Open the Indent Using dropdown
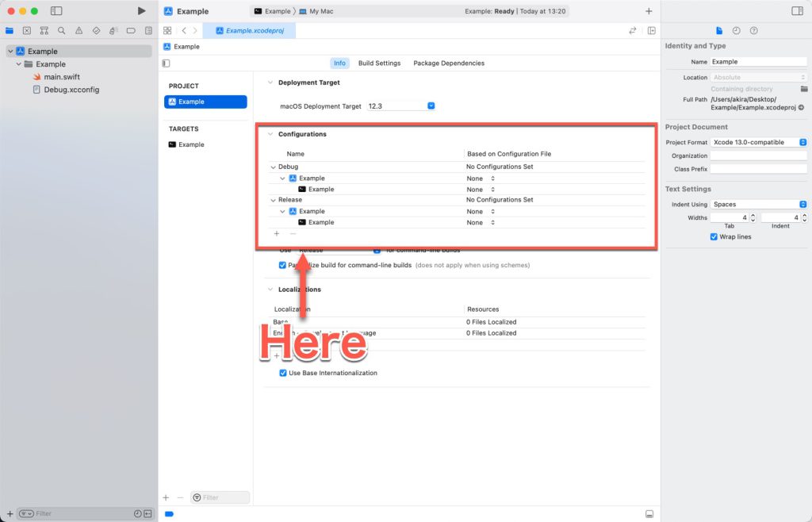 [758, 205]
